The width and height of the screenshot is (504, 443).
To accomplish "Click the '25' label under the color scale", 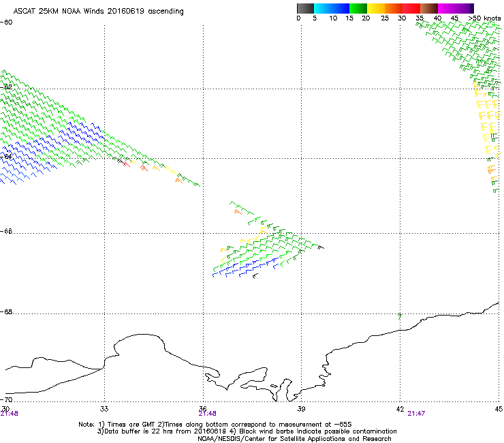I will [385, 18].
